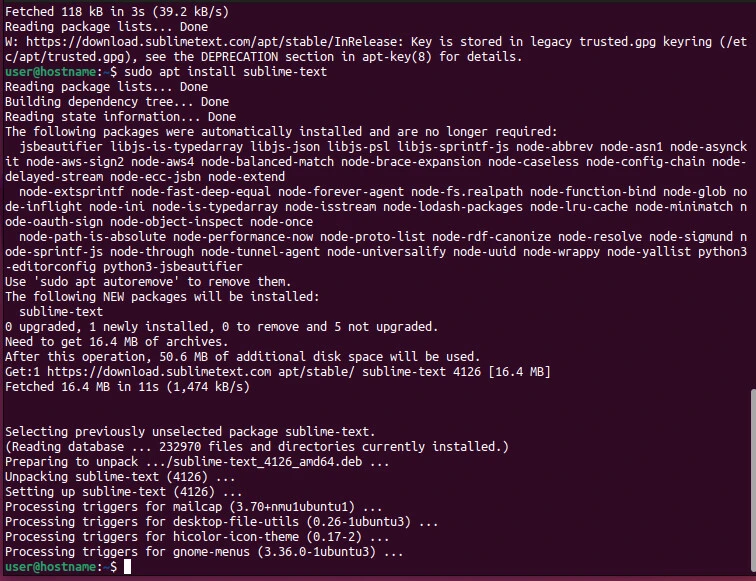Screen dimensions: 756x581
Task: Click the gnome-menus processing triggers line
Action: point(204,552)
